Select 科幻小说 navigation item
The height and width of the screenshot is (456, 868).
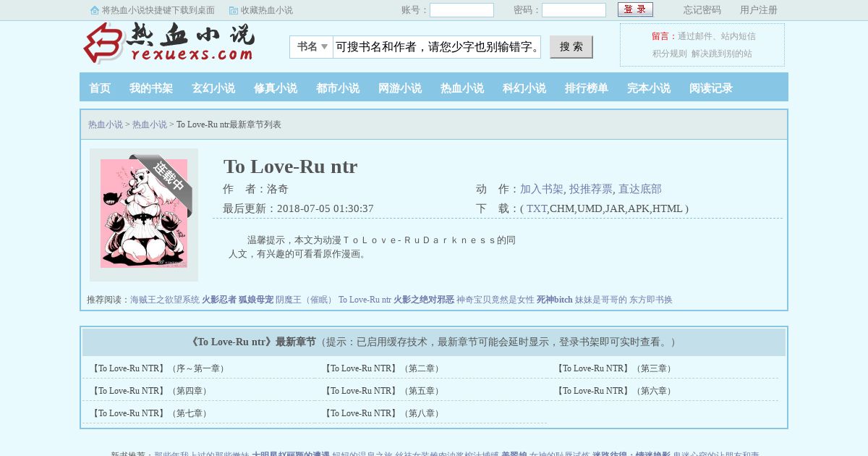pos(524,88)
